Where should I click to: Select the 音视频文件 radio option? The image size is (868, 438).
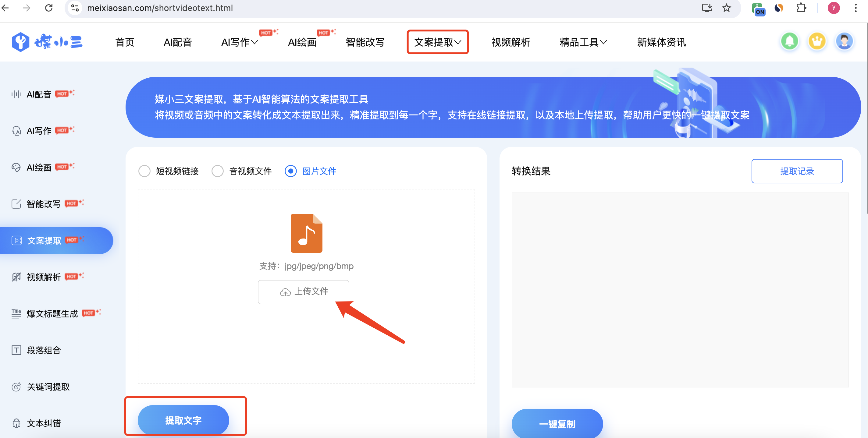(218, 171)
